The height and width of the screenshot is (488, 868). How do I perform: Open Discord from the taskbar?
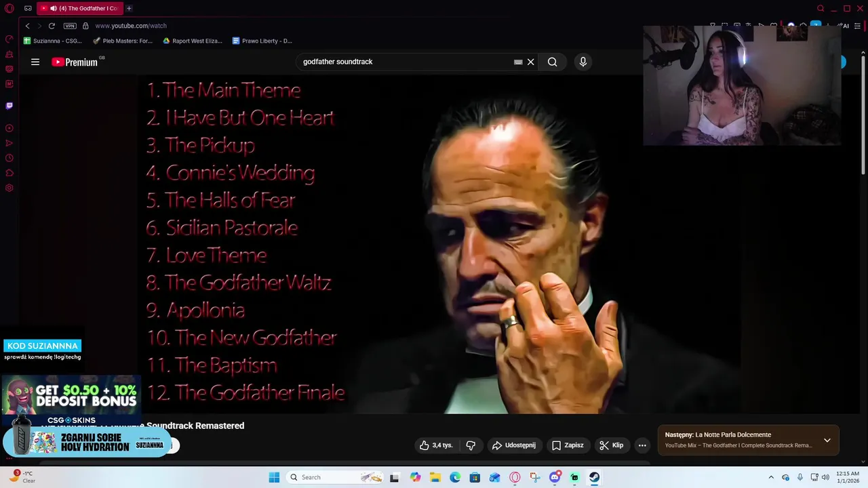click(x=555, y=477)
